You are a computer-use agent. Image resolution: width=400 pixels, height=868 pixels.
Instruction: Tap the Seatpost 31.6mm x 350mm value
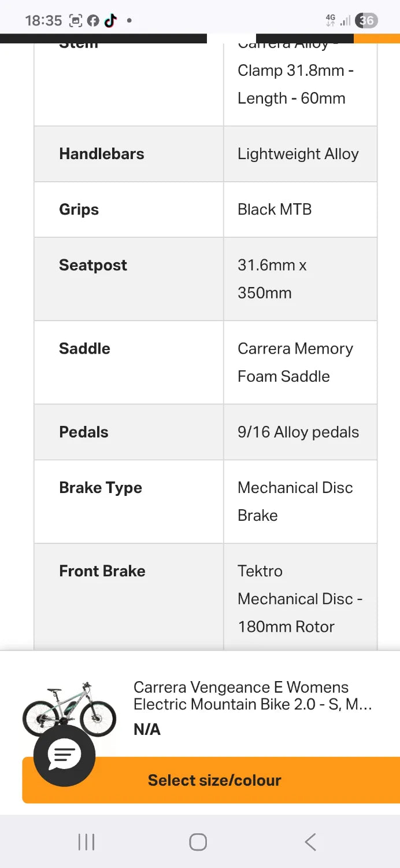coord(272,279)
